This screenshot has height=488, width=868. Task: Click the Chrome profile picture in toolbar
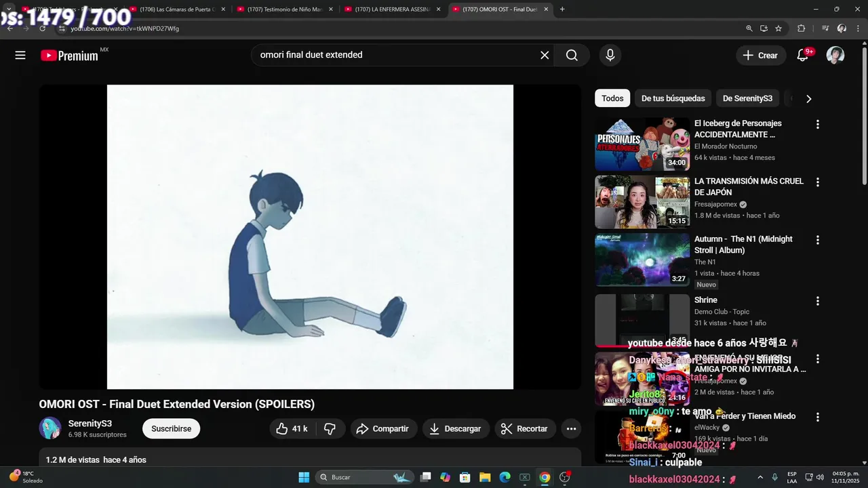pyautogui.click(x=842, y=28)
